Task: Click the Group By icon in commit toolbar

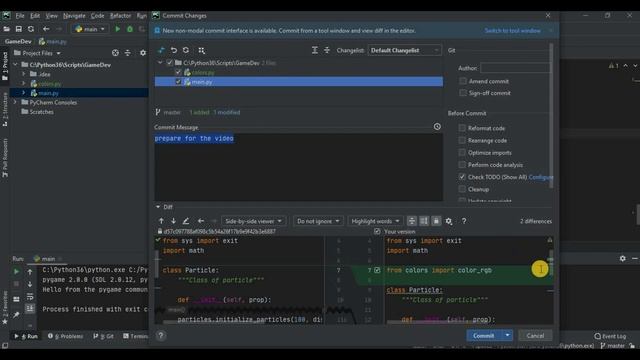Action: point(202,50)
